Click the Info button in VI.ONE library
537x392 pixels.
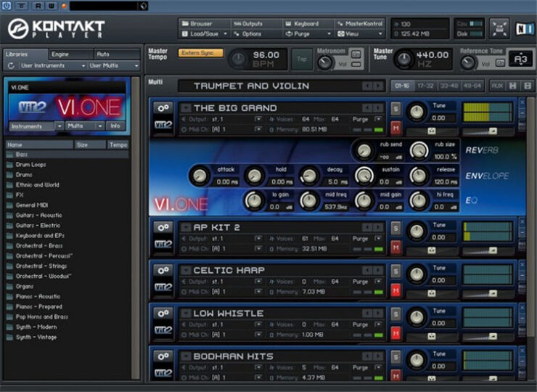(x=114, y=126)
